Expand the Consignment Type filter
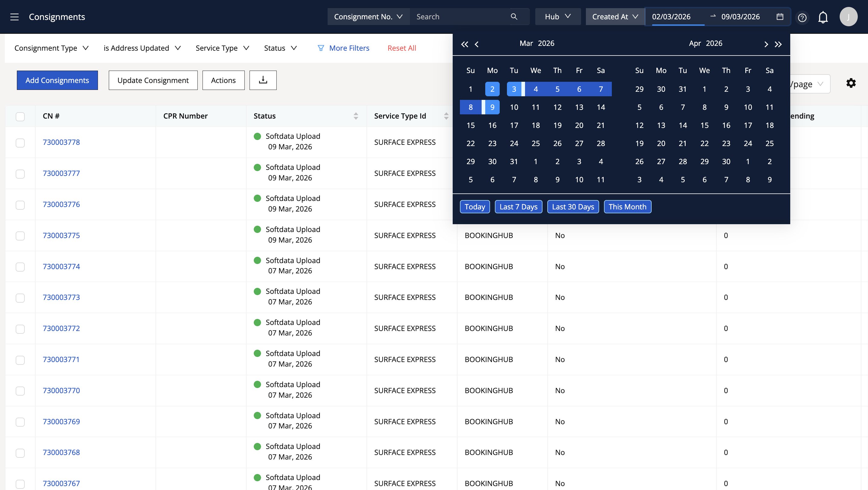The image size is (868, 490). click(x=51, y=48)
